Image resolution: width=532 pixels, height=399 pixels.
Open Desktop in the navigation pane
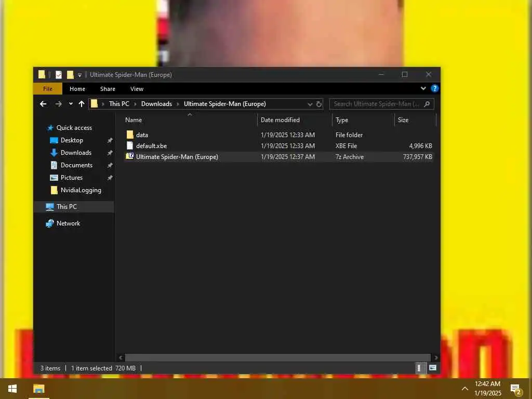72,140
